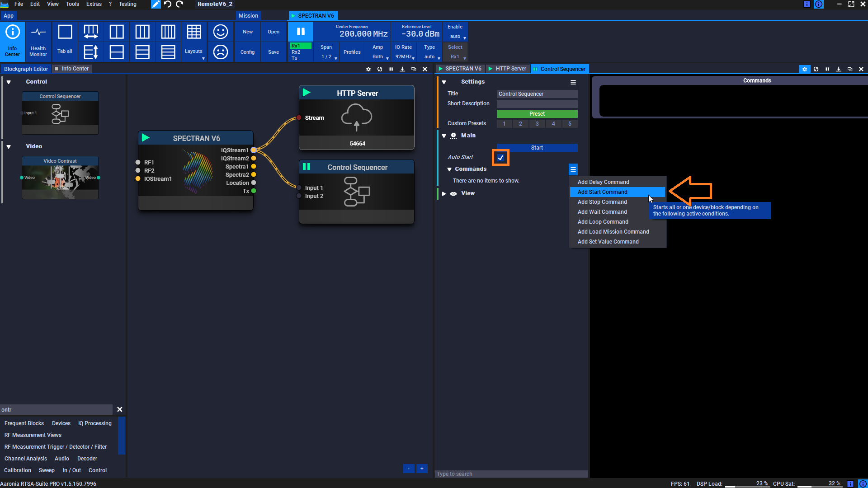
Task: Toggle the View section eye icon
Action: 453,194
